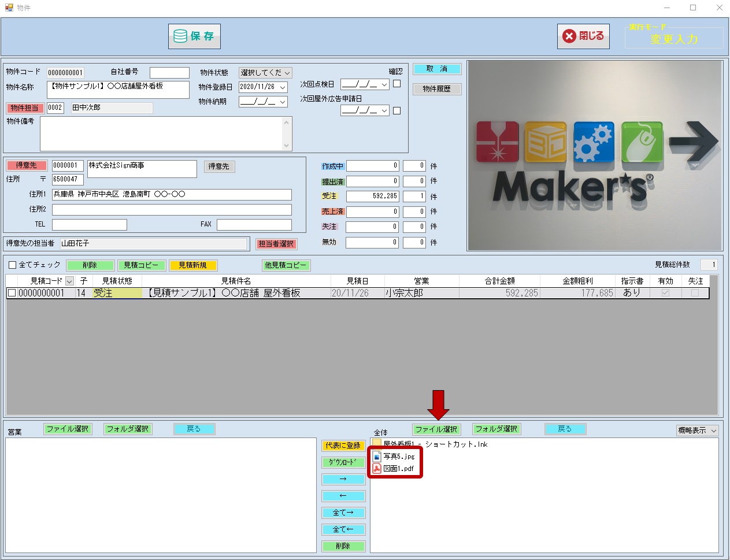This screenshot has height=560, width=730.
Task: Click the 物件備考 scrollbar down arrow
Action: 287,146
